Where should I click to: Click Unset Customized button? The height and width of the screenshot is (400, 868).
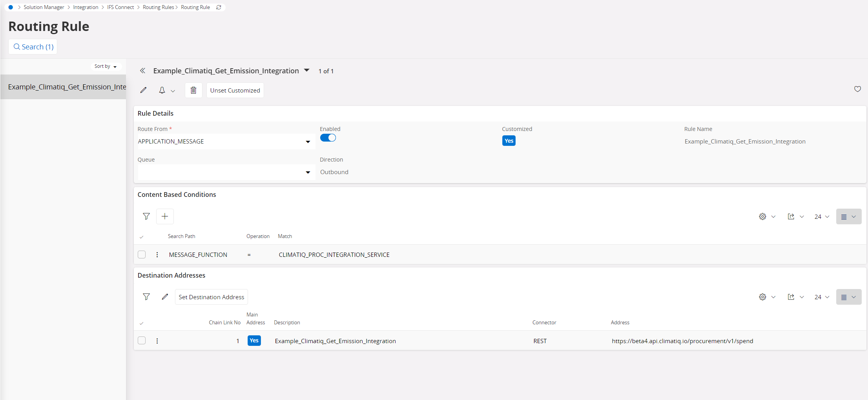pyautogui.click(x=235, y=90)
